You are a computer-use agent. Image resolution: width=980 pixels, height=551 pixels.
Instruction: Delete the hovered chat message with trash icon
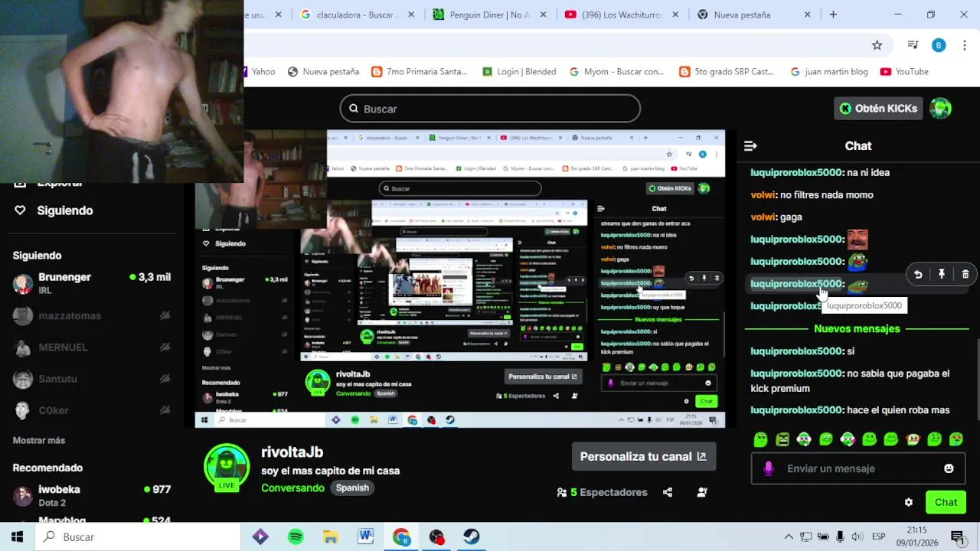[x=965, y=274]
